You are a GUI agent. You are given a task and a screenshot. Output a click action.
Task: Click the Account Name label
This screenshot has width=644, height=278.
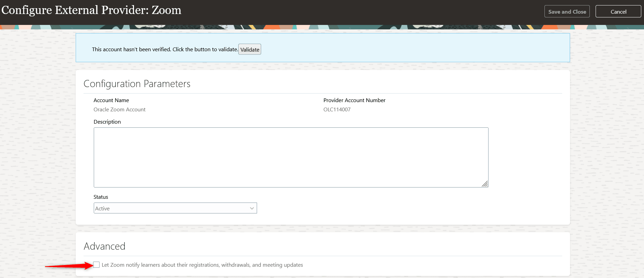click(111, 100)
